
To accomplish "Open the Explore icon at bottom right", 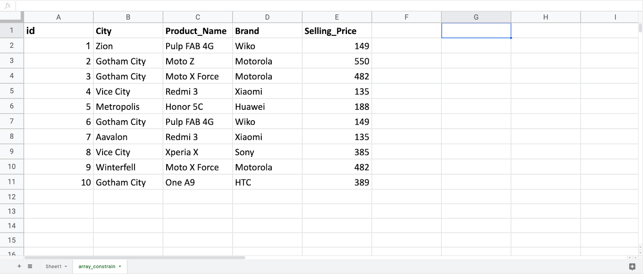I will [632, 267].
